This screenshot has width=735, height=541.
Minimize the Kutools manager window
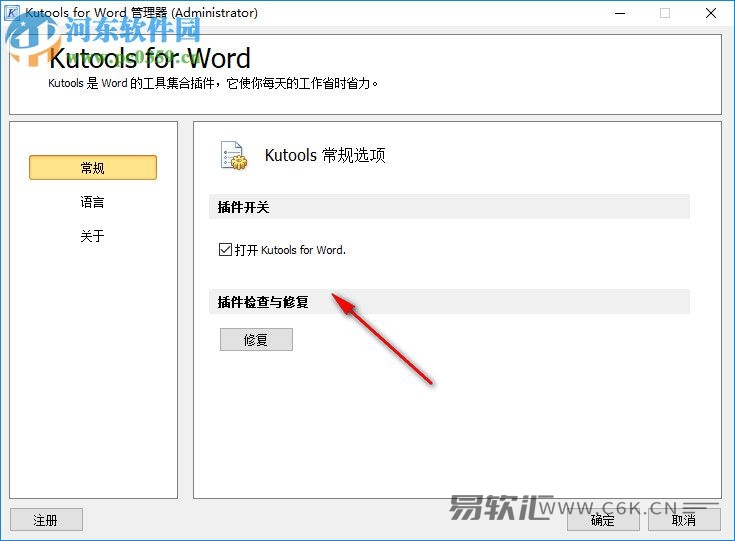[620, 13]
